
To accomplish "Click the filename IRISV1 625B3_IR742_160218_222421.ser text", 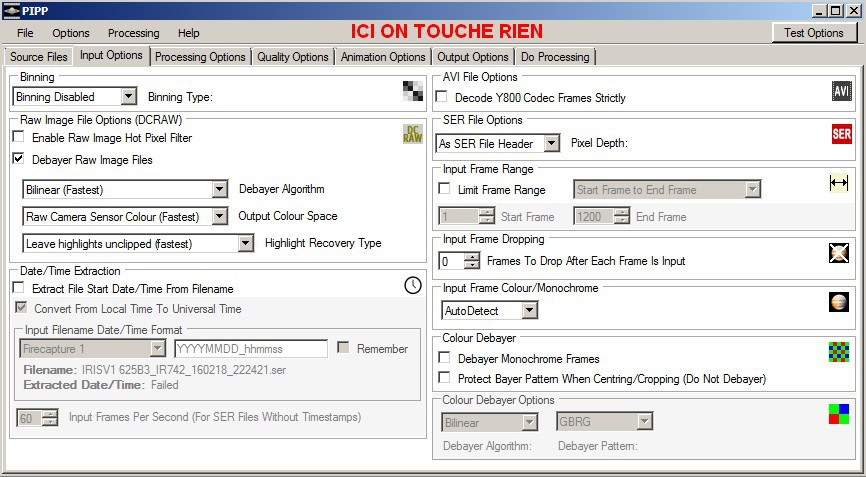I will point(184,370).
